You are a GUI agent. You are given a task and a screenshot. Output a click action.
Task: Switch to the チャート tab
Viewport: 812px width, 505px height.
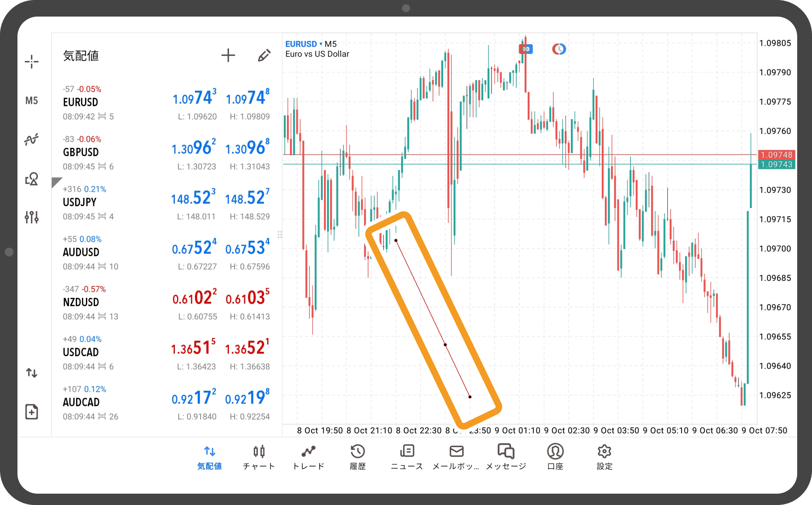[259, 457]
